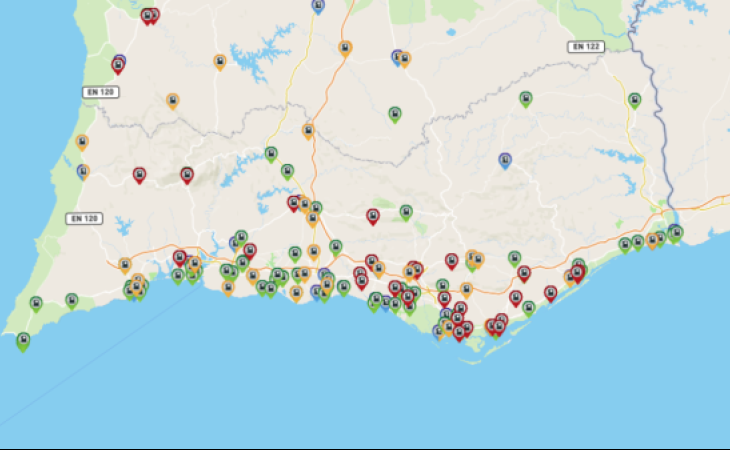730x450 pixels.
Task: Select green marker on the eastern yellow road
Action: point(634,101)
